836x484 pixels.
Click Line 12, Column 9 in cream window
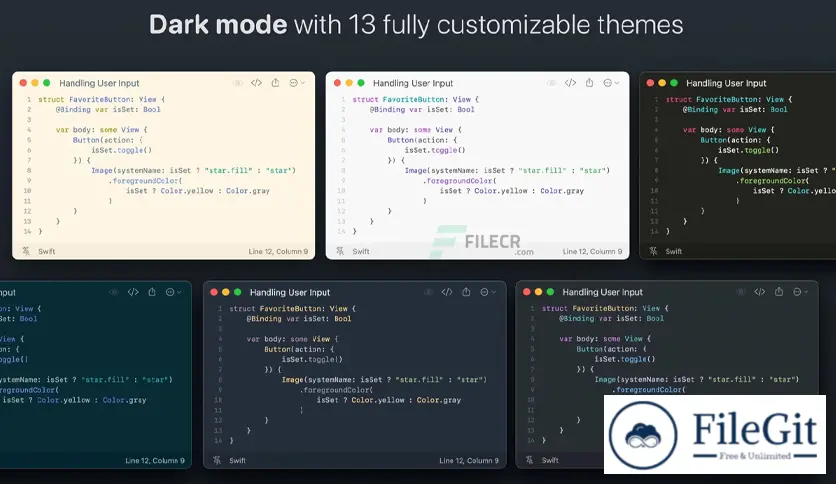click(278, 252)
